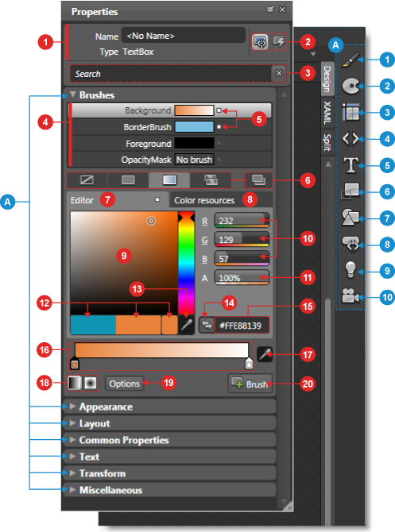Switch to XAML view tab
Screen dimensions: 395x532
coord(327,112)
